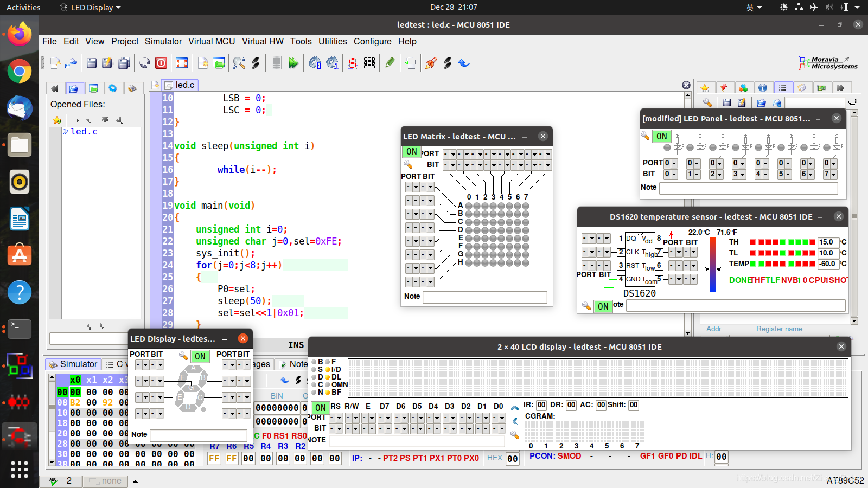Toggle the ON button in LED Matrix window
The image size is (868, 488).
click(412, 152)
